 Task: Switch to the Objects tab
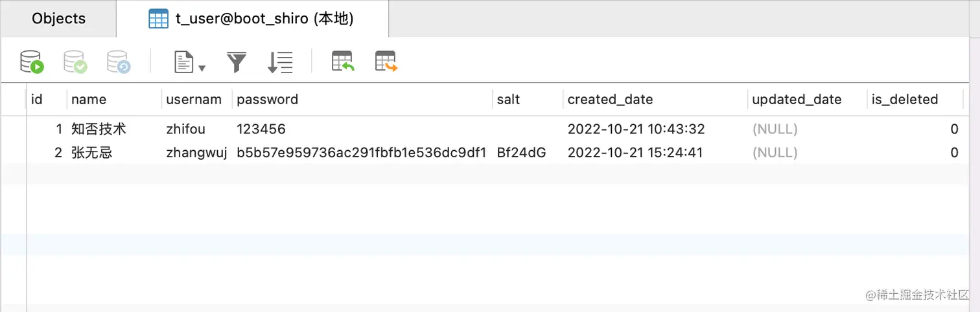[x=58, y=19]
